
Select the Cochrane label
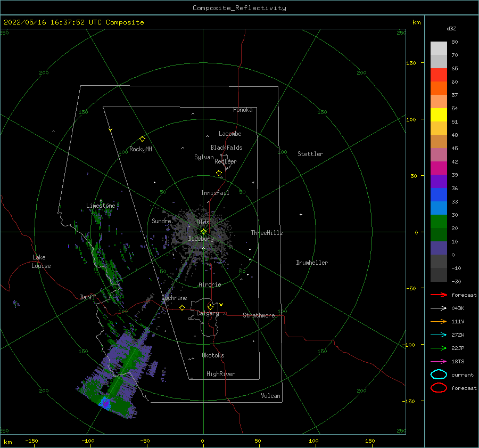[x=174, y=298]
